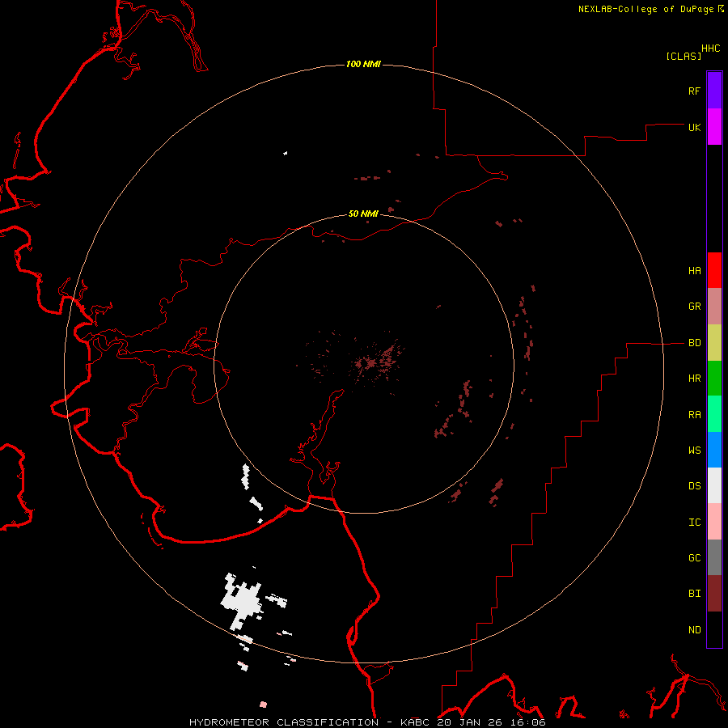The height and width of the screenshot is (728, 728).
Task: Select the GR legend label
Action: [694, 307]
